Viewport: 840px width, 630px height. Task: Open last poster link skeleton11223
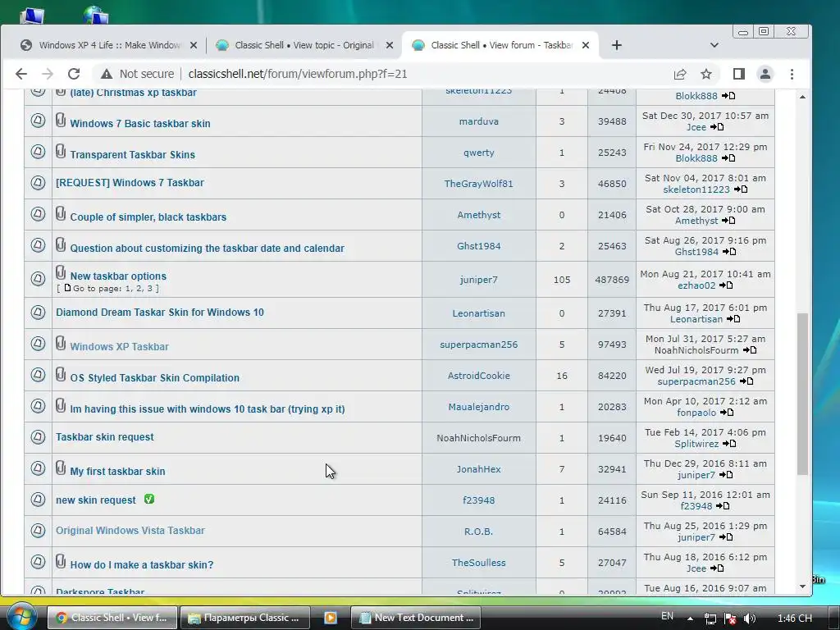tap(696, 189)
